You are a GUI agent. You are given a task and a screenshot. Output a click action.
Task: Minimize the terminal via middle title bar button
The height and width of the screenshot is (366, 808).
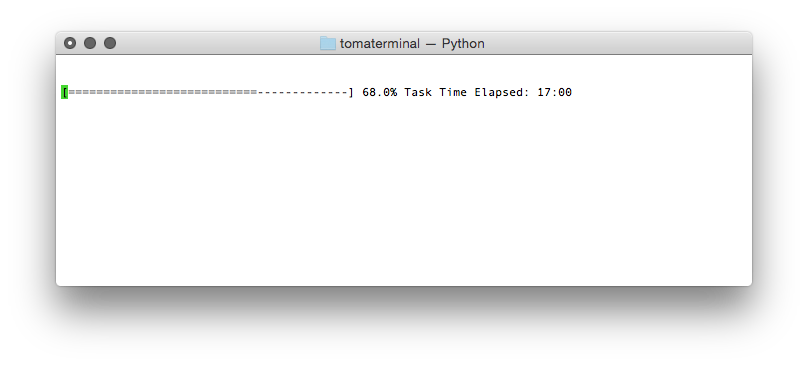pyautogui.click(x=90, y=43)
